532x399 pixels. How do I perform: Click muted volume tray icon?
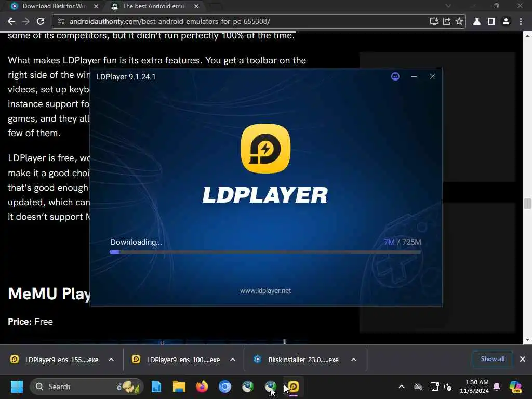[448, 387]
